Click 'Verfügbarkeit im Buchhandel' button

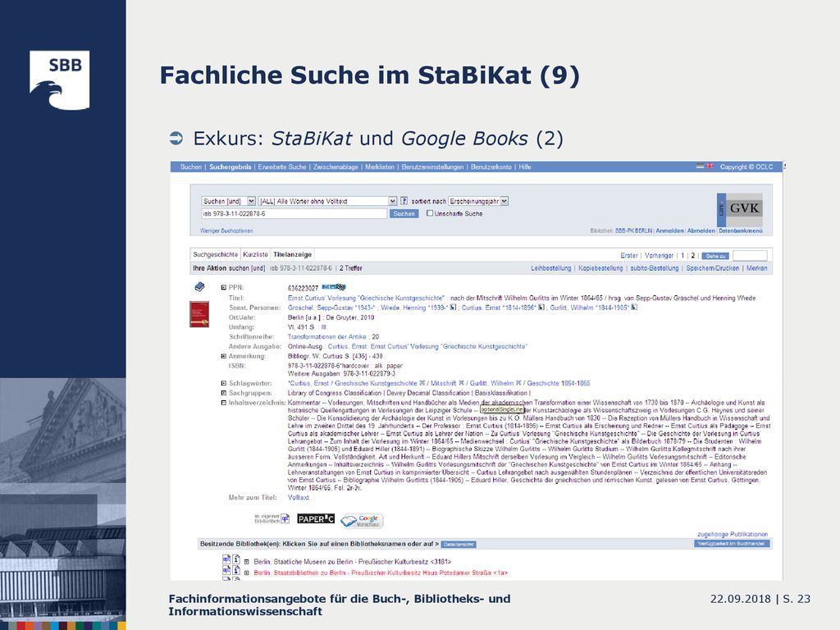732,544
